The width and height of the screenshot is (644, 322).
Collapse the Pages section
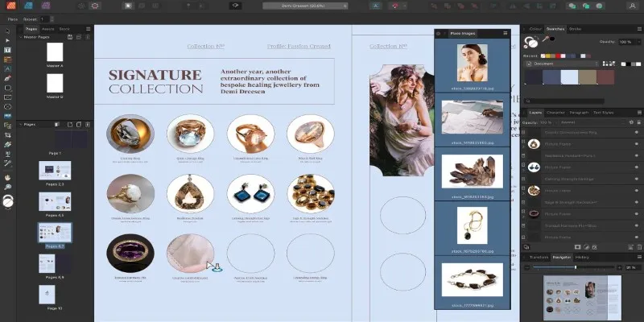point(21,125)
